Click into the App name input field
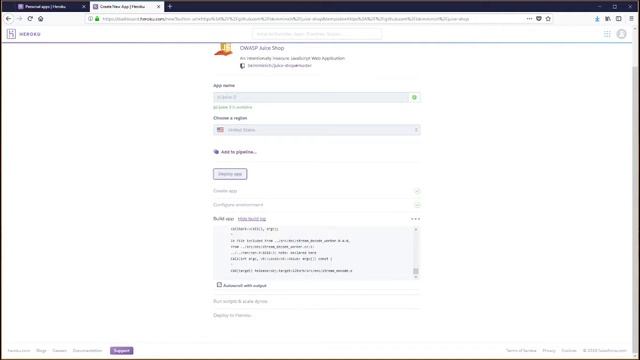Screen dimensions: 640x360 pyautogui.click(x=311, y=98)
